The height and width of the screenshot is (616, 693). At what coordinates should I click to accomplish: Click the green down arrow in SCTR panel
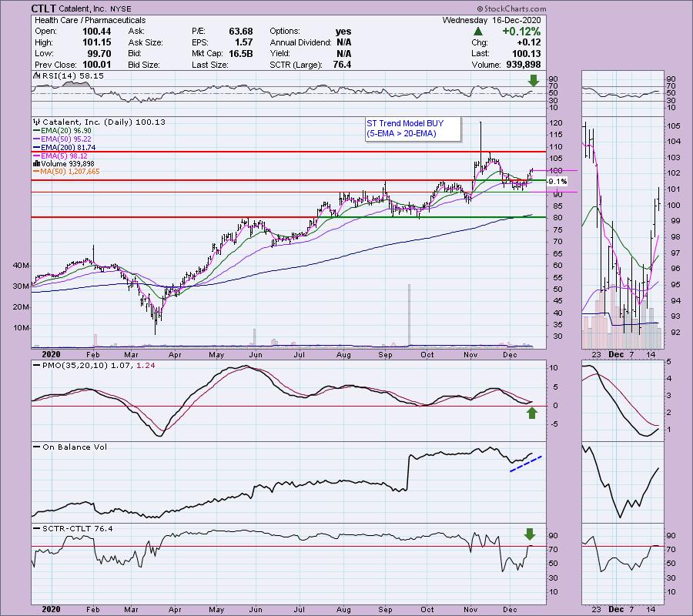point(530,534)
